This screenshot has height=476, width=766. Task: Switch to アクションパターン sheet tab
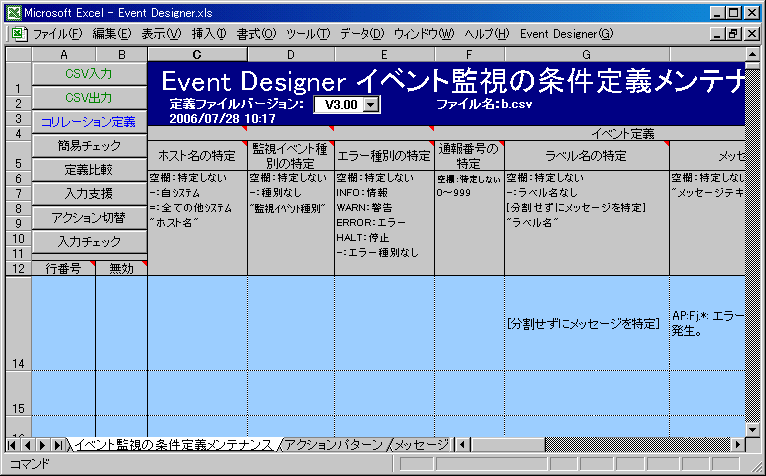pyautogui.click(x=334, y=444)
